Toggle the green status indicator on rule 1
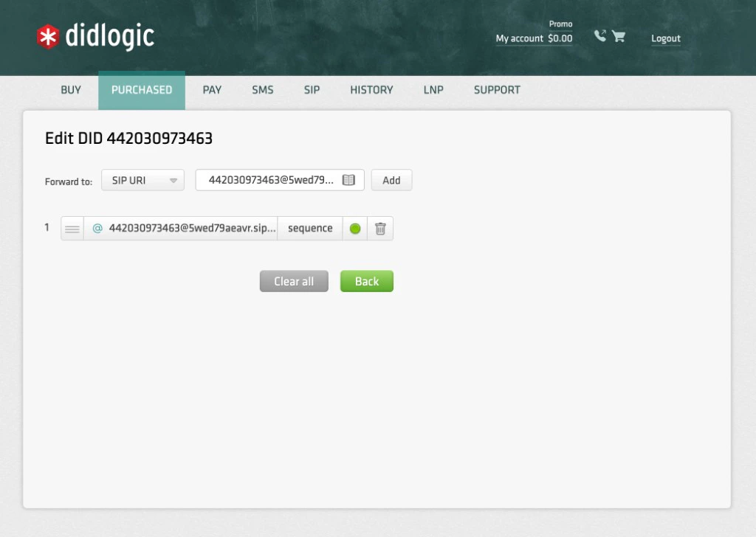Viewport: 756px width, 537px height. (x=355, y=228)
